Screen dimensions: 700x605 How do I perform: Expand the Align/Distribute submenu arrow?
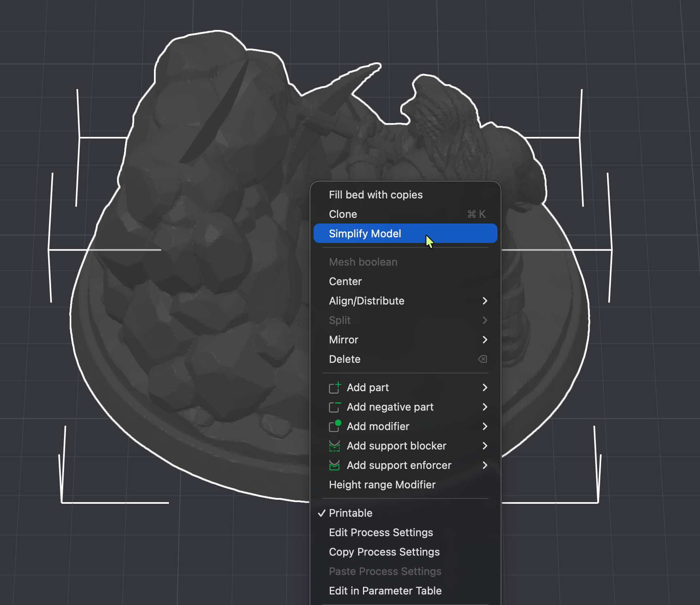pyautogui.click(x=484, y=301)
